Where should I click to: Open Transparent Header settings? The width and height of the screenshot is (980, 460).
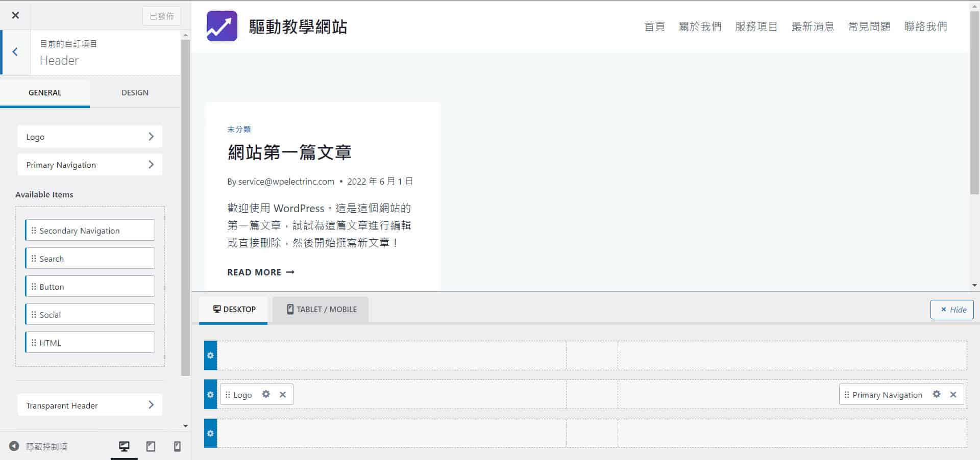click(90, 405)
